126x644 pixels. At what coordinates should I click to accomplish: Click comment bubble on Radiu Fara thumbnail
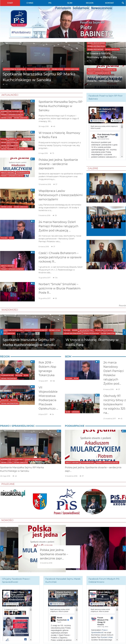(x=33, y=132)
